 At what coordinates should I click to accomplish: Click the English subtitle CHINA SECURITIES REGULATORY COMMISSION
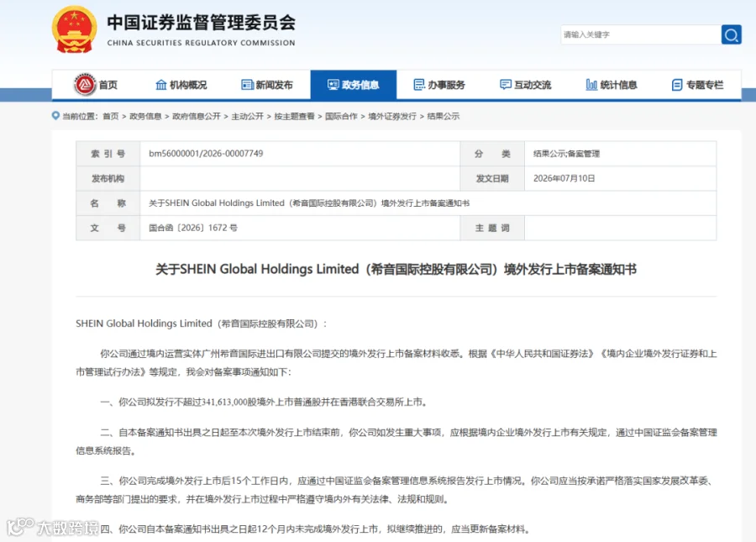click(x=201, y=43)
